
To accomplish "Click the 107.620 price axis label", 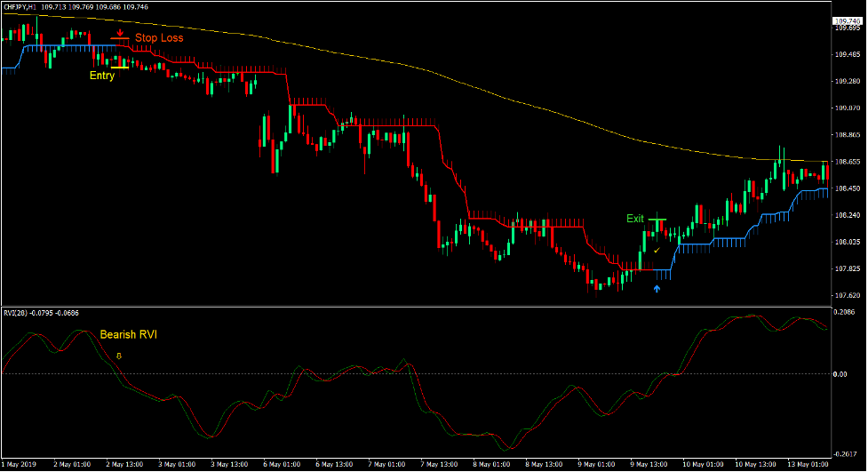I will click(x=848, y=296).
